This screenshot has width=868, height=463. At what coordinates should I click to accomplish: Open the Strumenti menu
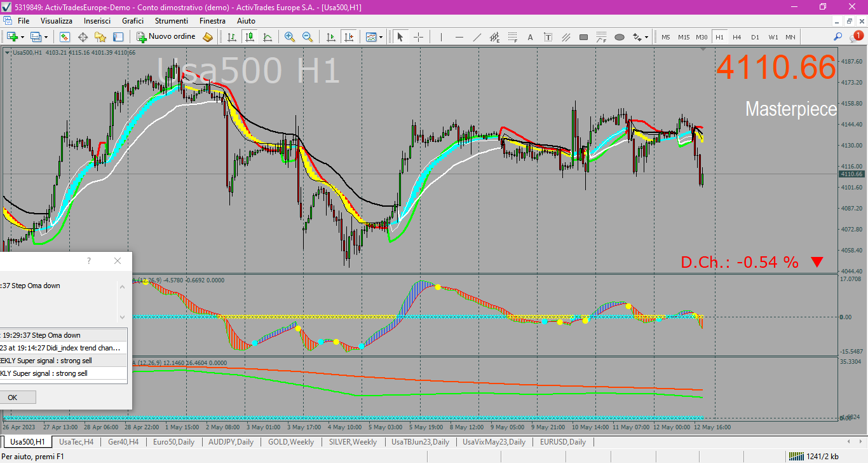click(171, 21)
